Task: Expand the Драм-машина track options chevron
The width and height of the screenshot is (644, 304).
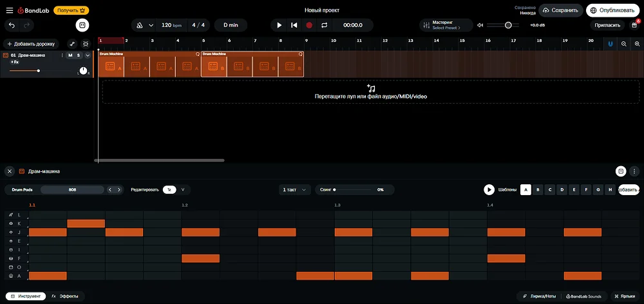Action: coord(88,55)
